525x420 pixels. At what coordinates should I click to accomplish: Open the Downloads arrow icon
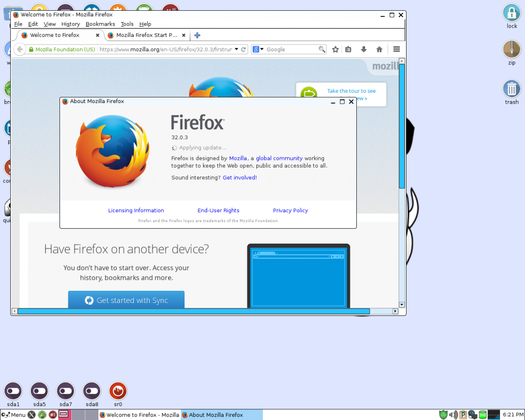(364, 49)
